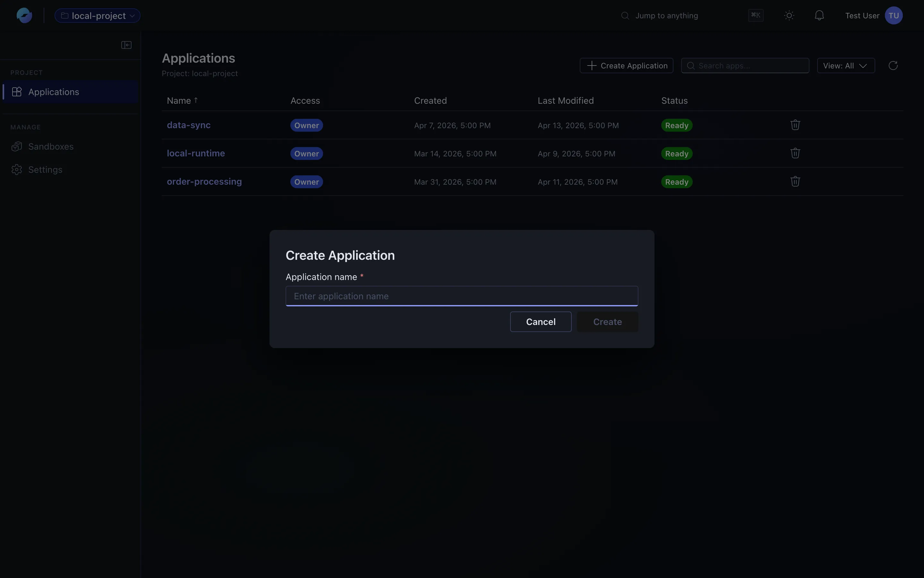Click the Ready status for data-sync
The width and height of the screenshot is (924, 578).
pos(677,125)
